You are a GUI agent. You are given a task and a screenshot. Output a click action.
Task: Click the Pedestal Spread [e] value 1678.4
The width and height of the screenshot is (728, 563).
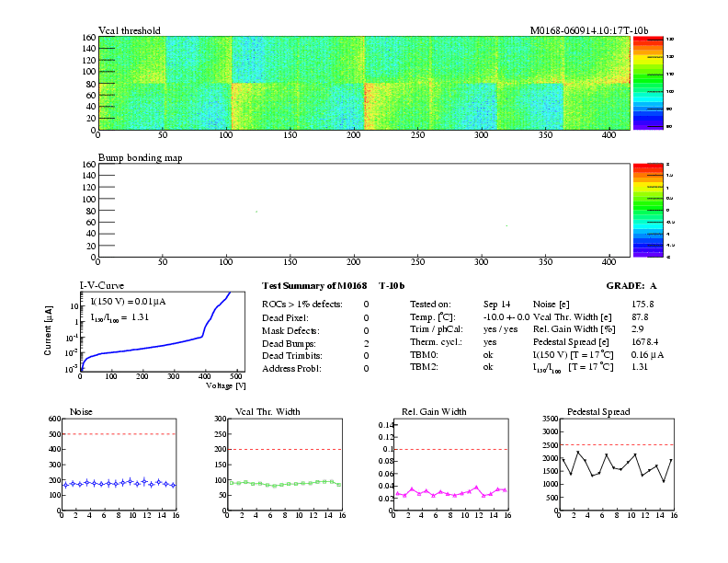[x=645, y=342]
